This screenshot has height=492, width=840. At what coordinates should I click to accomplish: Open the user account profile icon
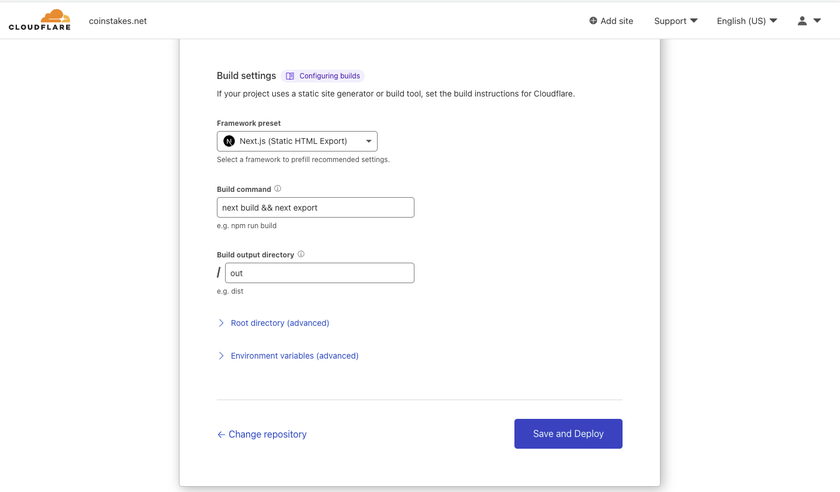point(802,20)
